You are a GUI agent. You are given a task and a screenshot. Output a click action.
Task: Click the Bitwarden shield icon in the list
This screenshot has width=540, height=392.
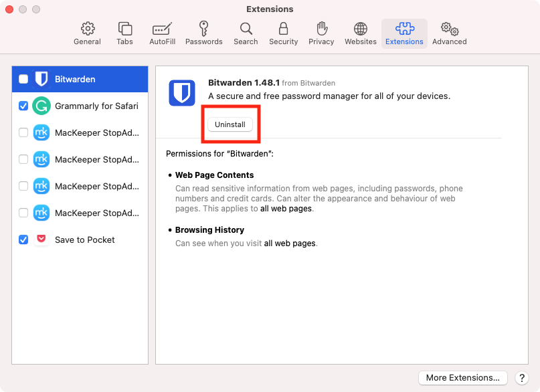pos(41,79)
